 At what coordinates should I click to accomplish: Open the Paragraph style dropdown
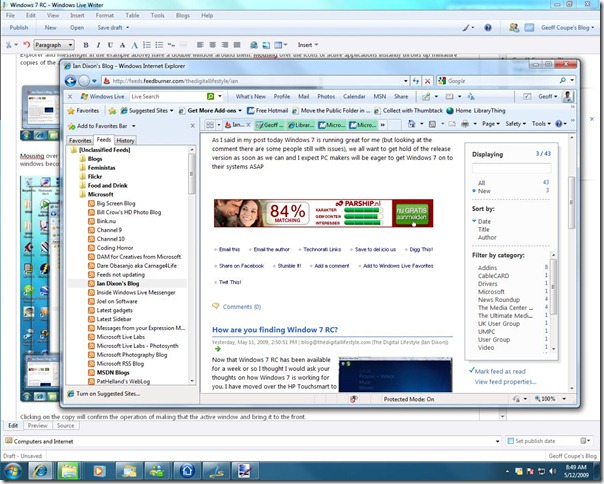click(x=54, y=45)
